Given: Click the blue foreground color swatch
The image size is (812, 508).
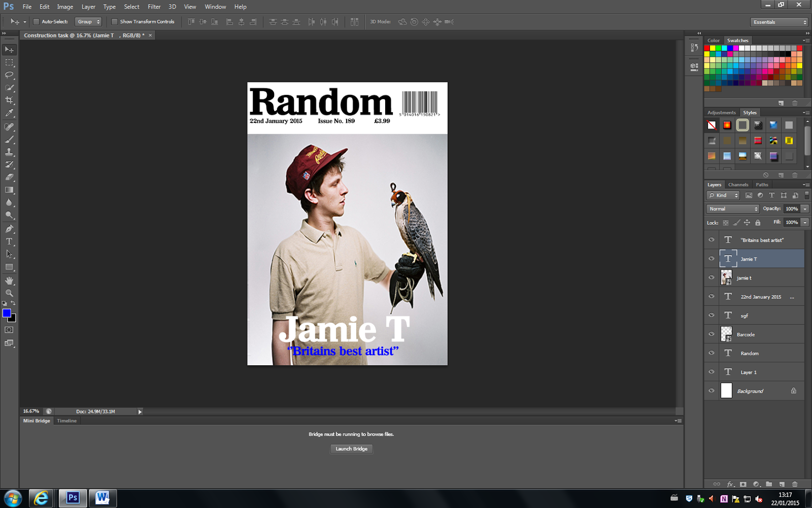Looking at the screenshot, I should (x=7, y=313).
